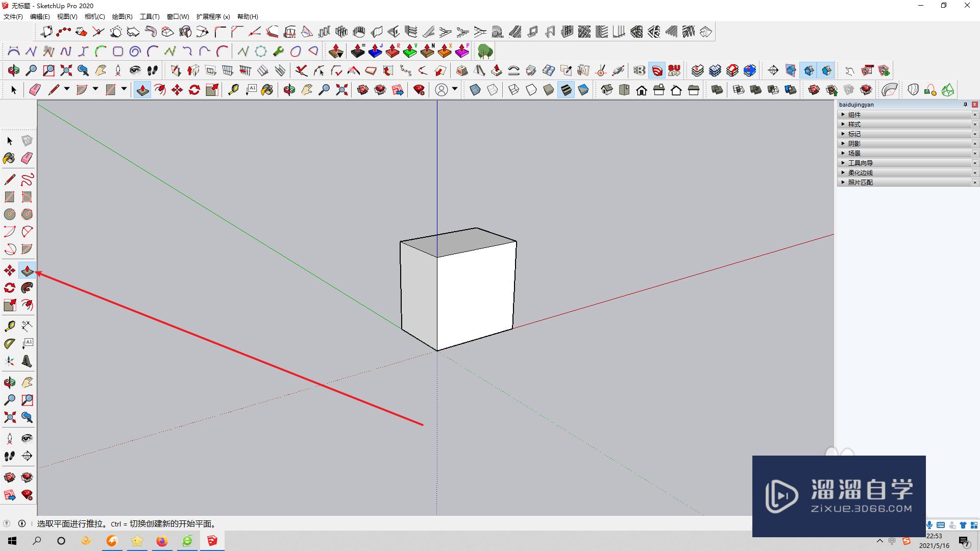Open the 扩展程序(x) menu
The image size is (980, 551).
click(213, 17)
